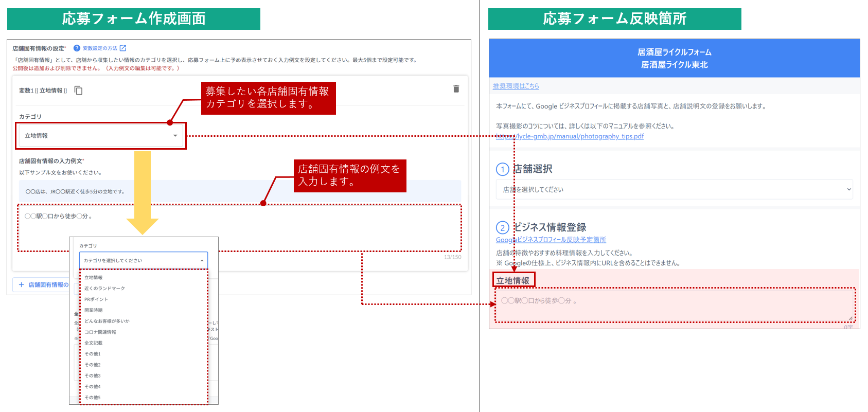Open the 立地情報 category dropdown
Screen dimensions: 868x412
tap(101, 136)
